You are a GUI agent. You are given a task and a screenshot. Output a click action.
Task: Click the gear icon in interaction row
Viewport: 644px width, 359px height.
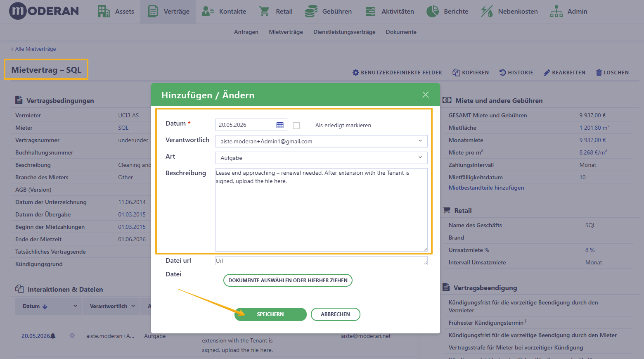72,335
